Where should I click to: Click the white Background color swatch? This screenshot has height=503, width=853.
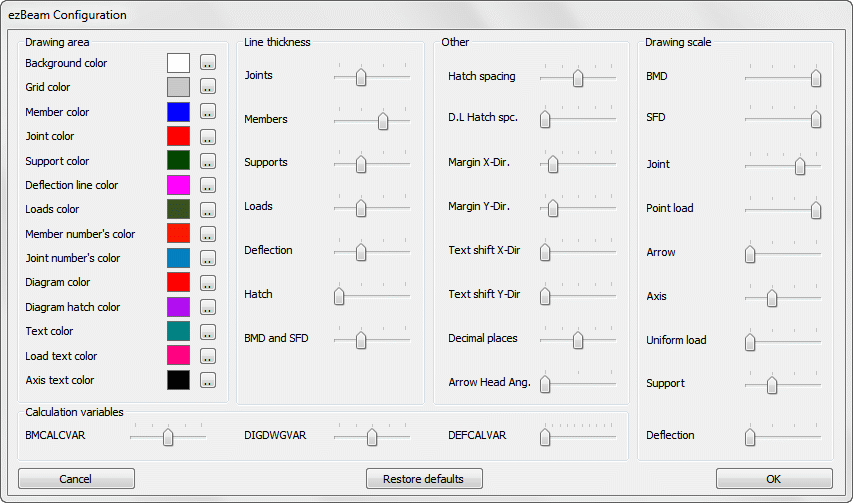point(178,63)
